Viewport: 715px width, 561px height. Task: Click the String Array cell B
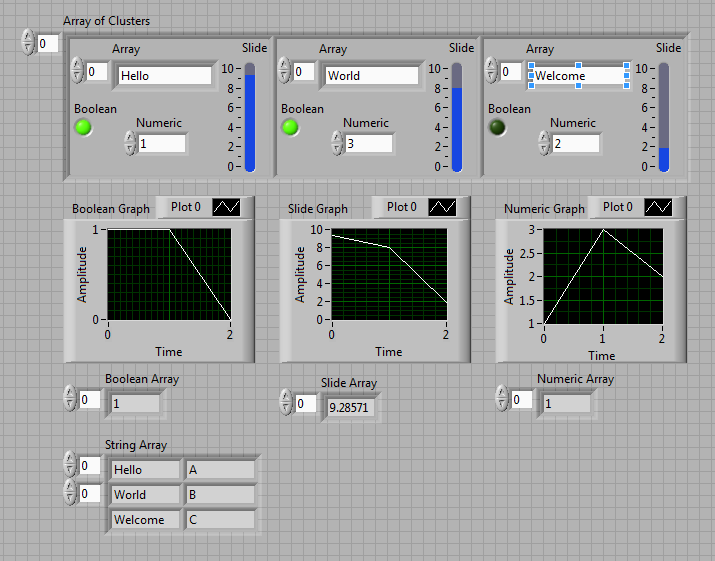tap(220, 494)
